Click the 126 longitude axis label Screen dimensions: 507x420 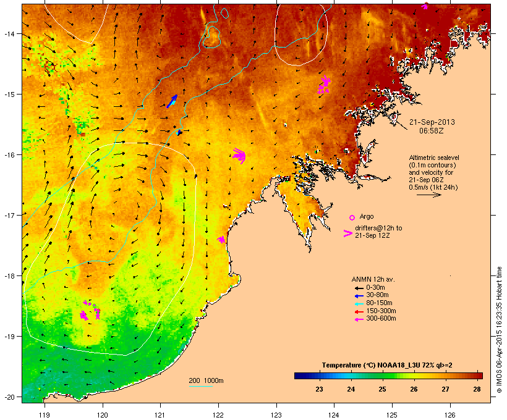pyautogui.click(x=450, y=415)
